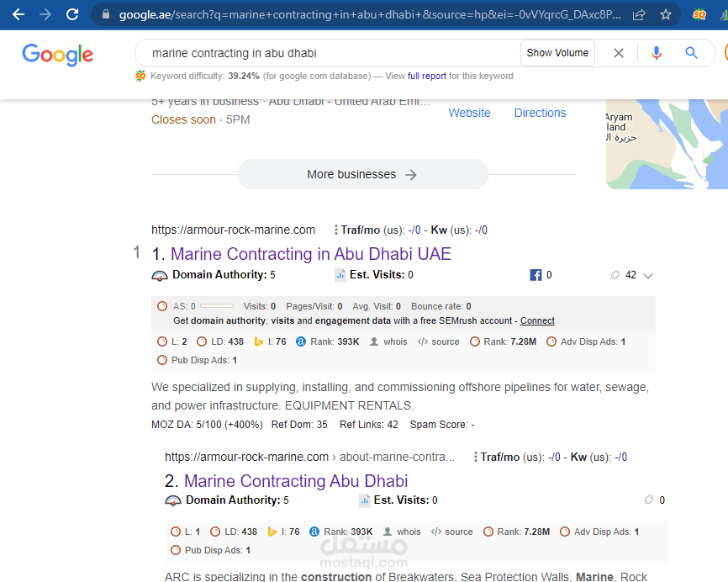728x582 pixels.
Task: Clear the search box with the X icon
Action: pos(619,53)
